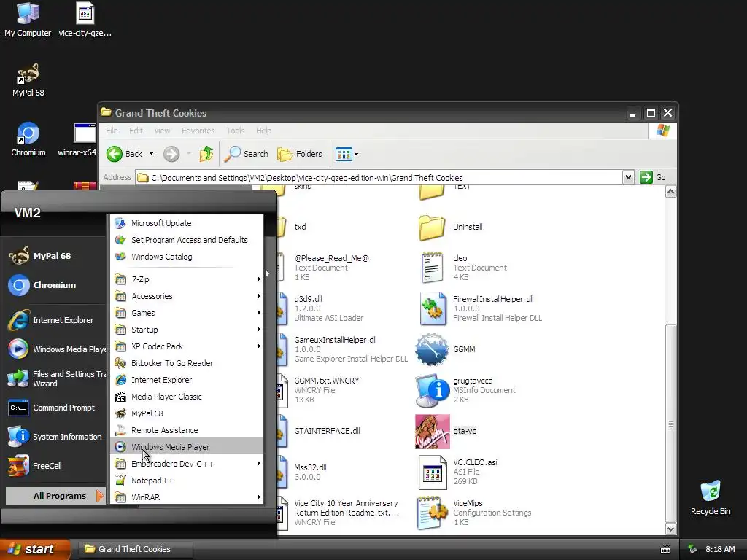The height and width of the screenshot is (560, 747).
Task: Select the grugtavccd MSInfo document icon
Action: click(x=432, y=391)
